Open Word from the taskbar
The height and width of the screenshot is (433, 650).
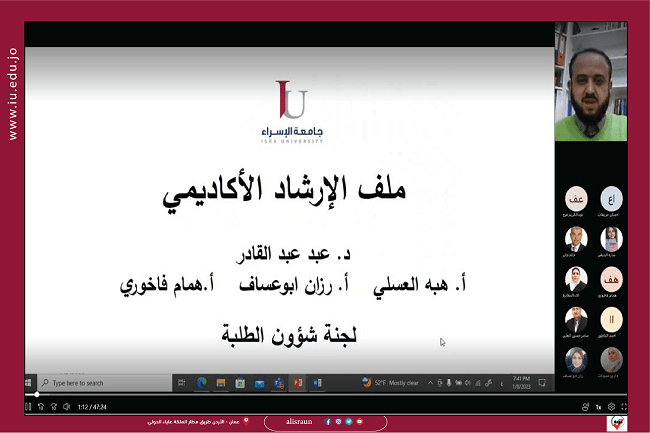click(317, 382)
